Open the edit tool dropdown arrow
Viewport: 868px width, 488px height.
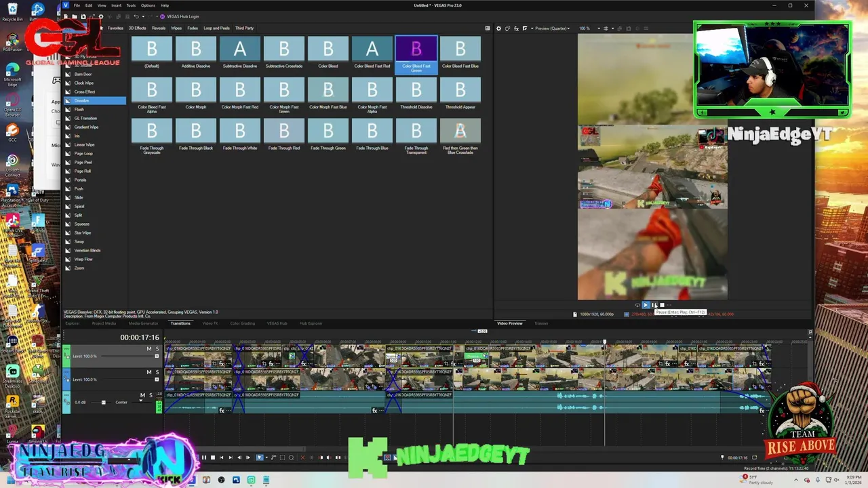[x=267, y=457]
